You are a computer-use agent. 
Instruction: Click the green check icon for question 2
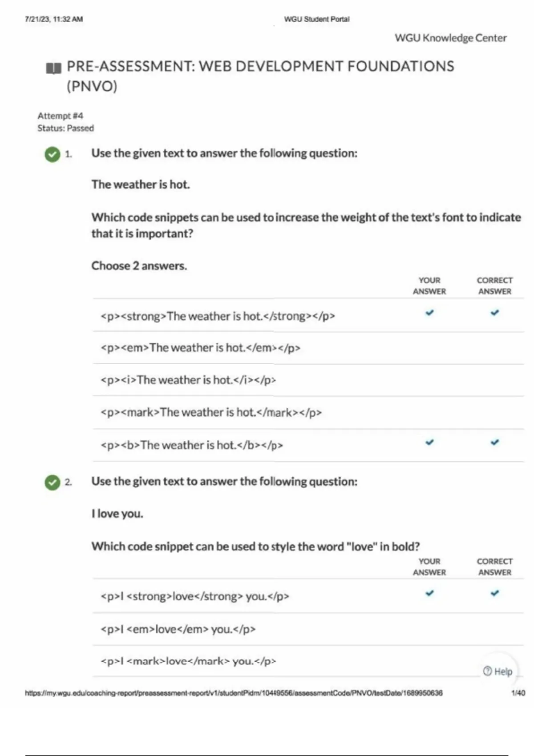click(53, 483)
